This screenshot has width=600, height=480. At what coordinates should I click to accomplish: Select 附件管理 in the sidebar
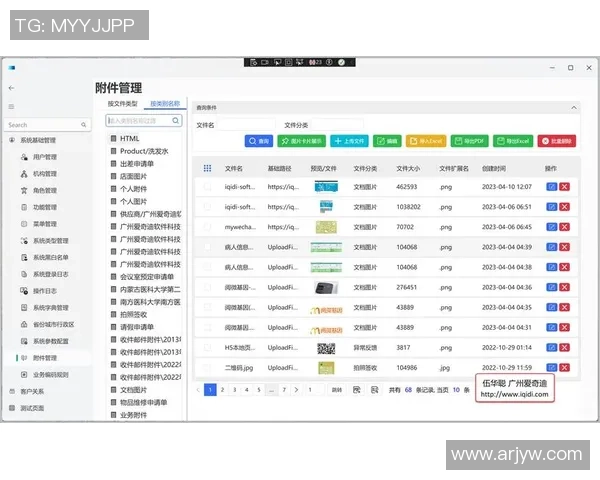pyautogui.click(x=45, y=358)
